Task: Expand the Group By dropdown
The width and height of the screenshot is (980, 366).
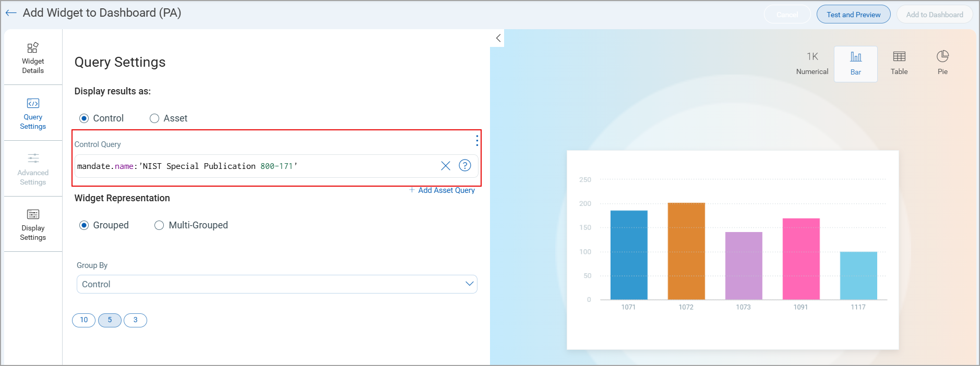Action: click(277, 284)
